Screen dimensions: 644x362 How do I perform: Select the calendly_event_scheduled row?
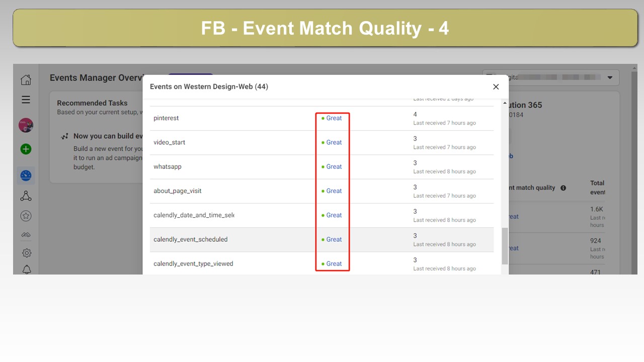point(322,240)
